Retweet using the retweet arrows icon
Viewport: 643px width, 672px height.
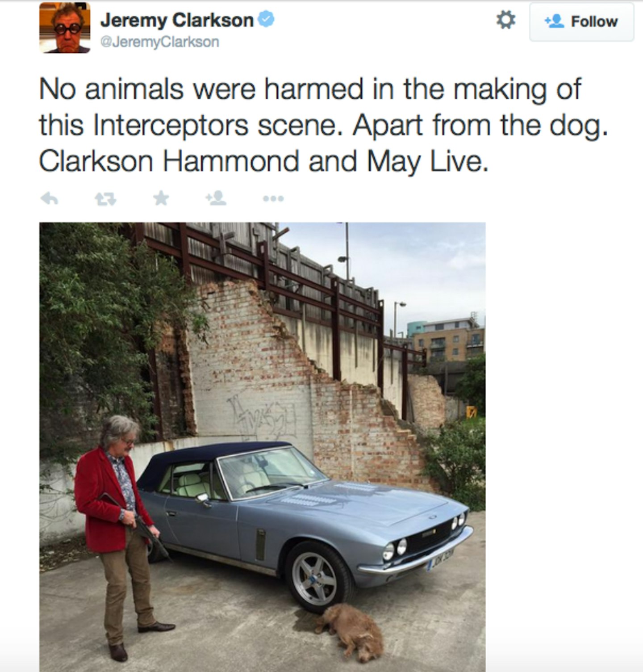105,198
